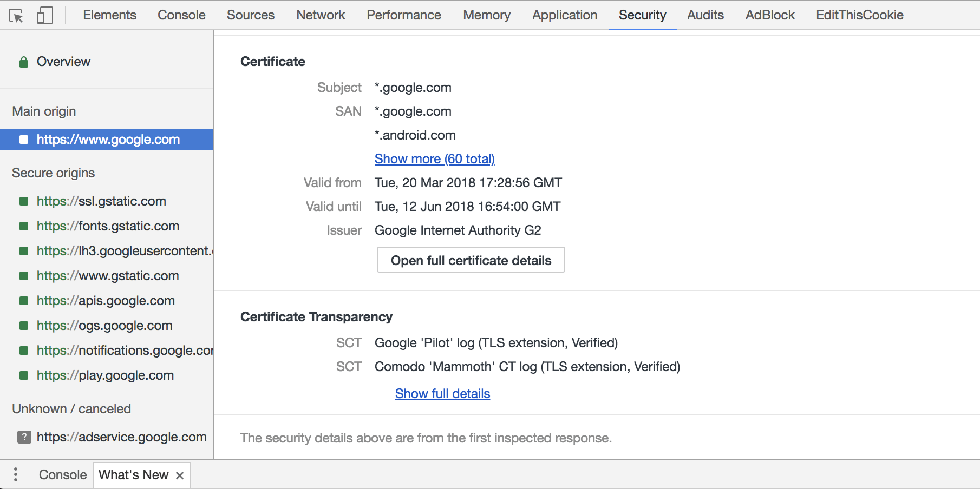Click the Valid from date value

coord(468,183)
